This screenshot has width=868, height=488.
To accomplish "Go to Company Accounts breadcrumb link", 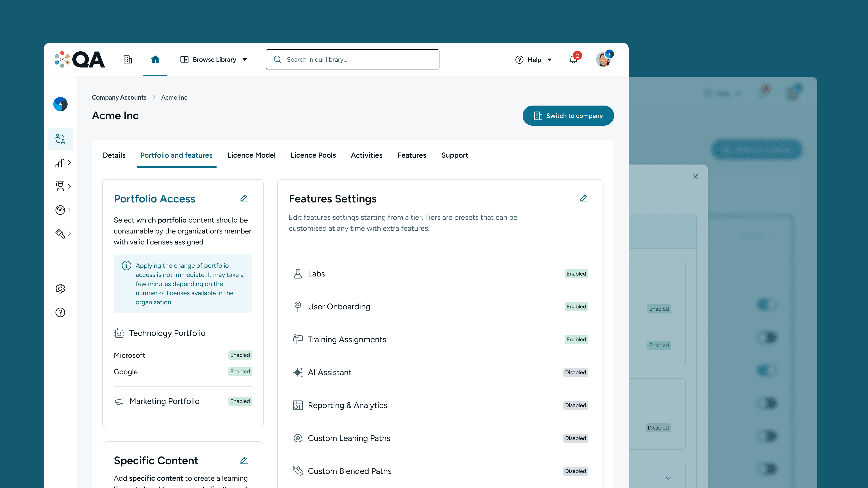I will click(119, 97).
